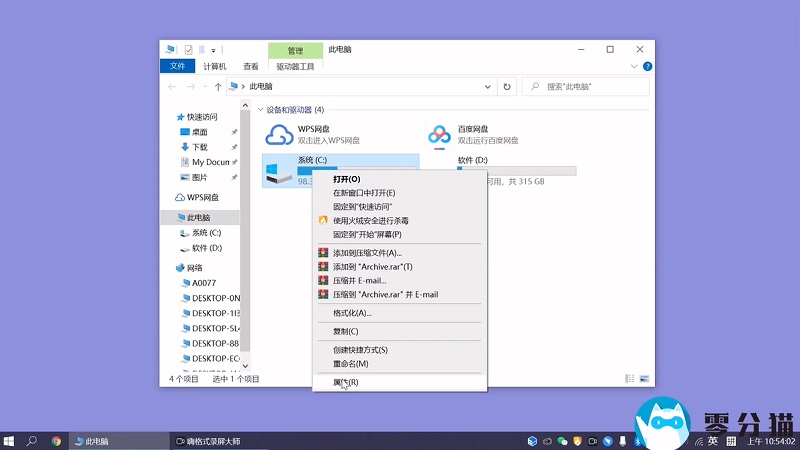This screenshot has width=800, height=450.
Task: Collapse the 设备和驱动器 group
Action: click(260, 110)
